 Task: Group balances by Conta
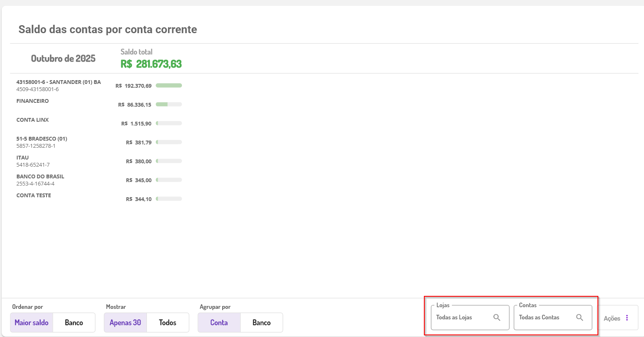[x=219, y=323]
